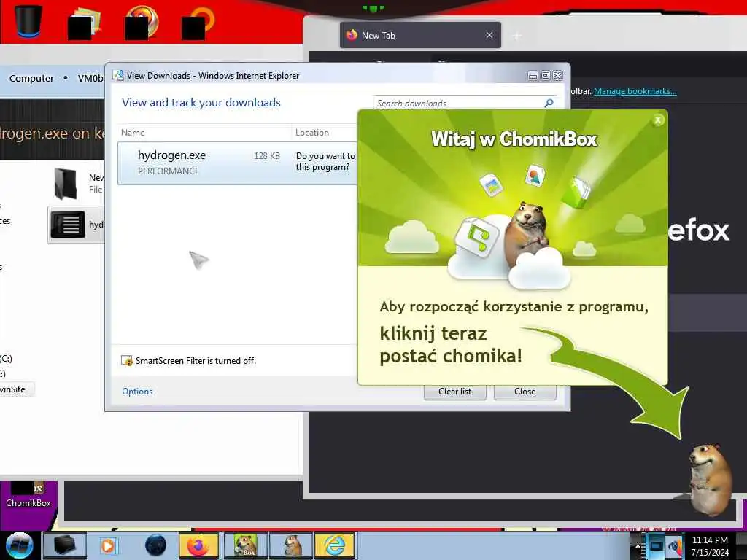The image size is (747, 560).
Task: Click the Clear list button
Action: point(455,392)
